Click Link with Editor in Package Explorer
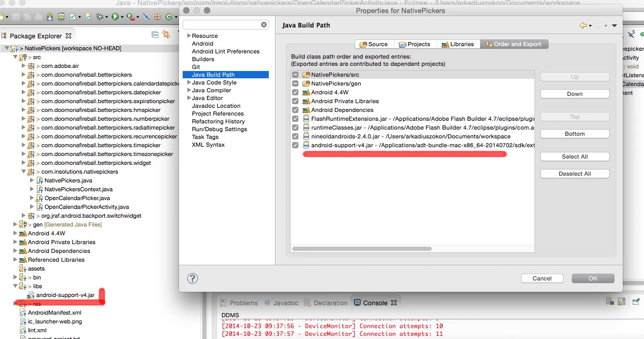 [166, 34]
